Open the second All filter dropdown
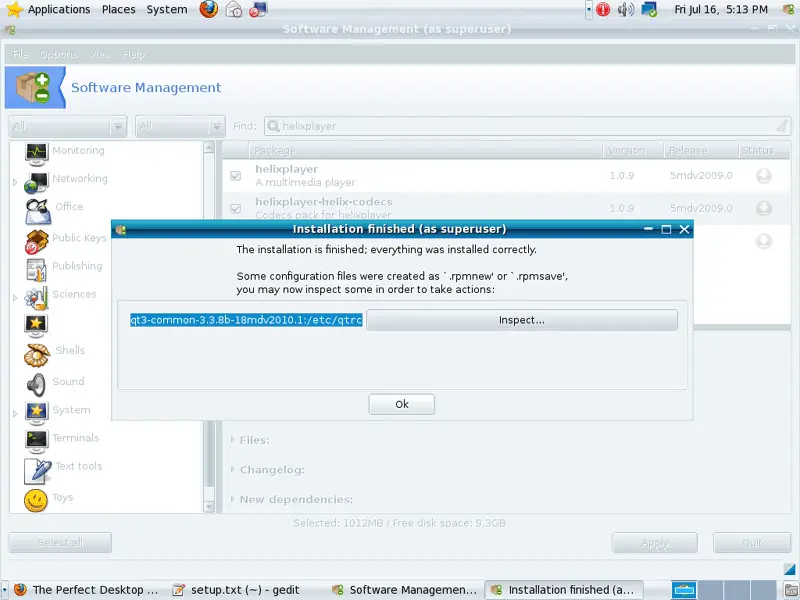Viewport: 800px width, 600px height. click(x=180, y=126)
